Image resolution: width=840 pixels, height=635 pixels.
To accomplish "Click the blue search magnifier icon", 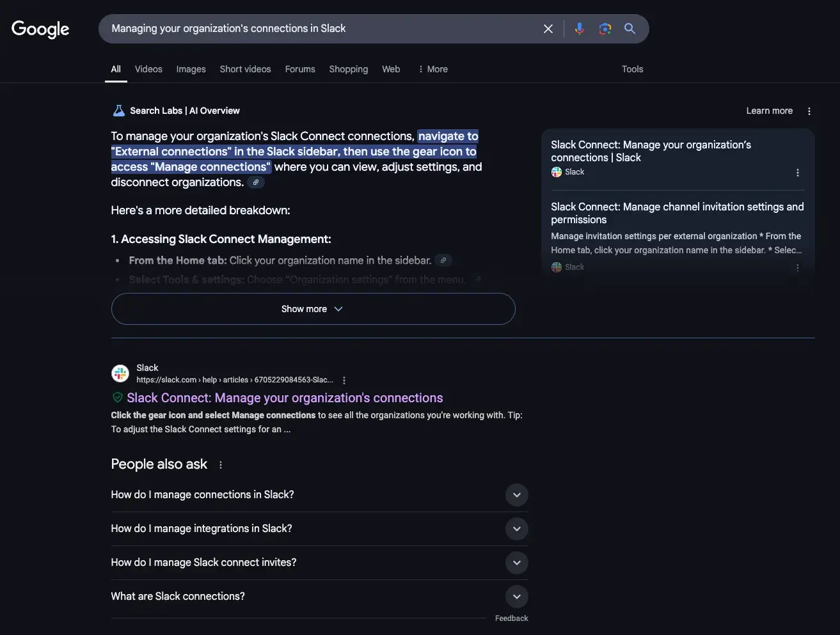I will [x=630, y=28].
